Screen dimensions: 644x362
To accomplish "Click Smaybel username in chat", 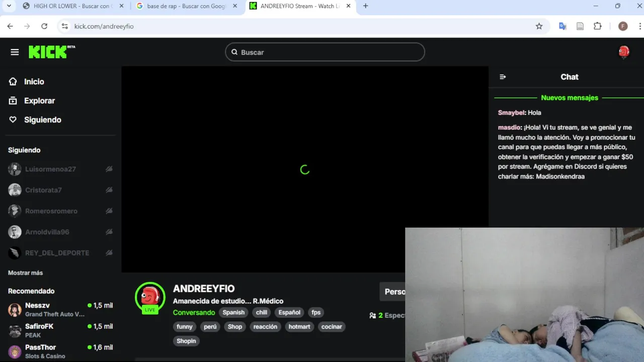I will (x=512, y=113).
